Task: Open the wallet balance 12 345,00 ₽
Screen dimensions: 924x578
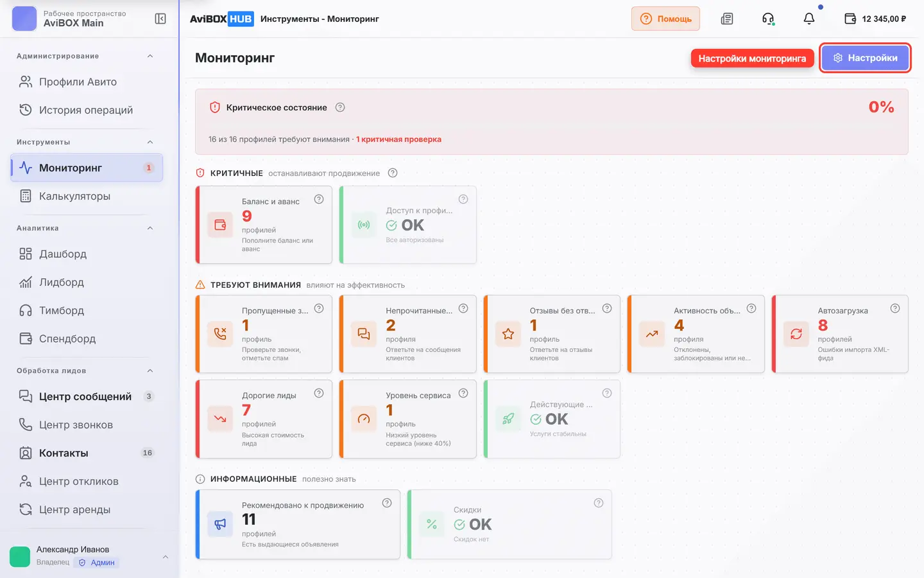Action: (875, 19)
